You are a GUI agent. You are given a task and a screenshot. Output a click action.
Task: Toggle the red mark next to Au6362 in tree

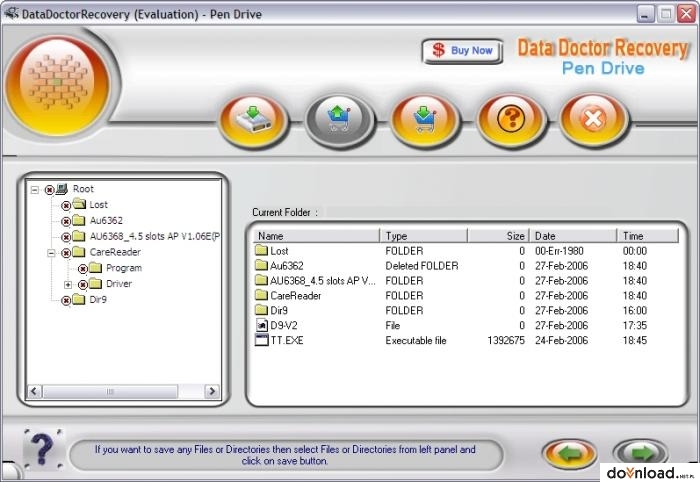pos(66,221)
